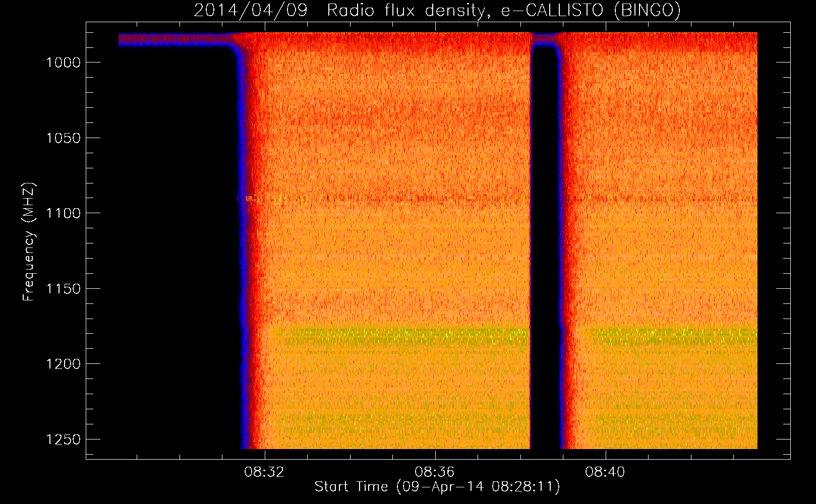This screenshot has height=504, width=816.
Task: Click the 08:40 time tick label
Action: (x=605, y=472)
